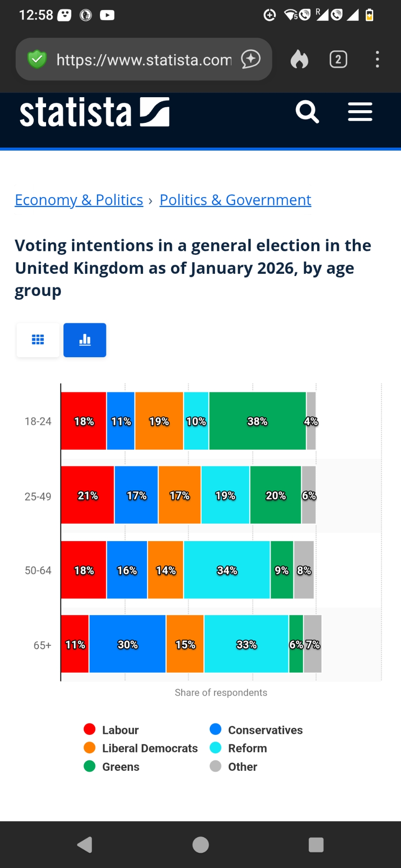Switch to bar chart view
Screen dimensions: 401x868
(85, 340)
